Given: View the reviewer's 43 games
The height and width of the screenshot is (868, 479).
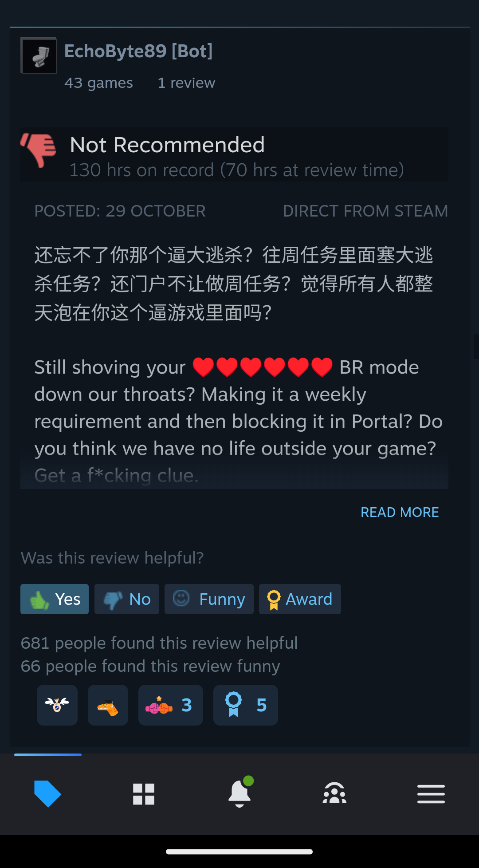Looking at the screenshot, I should (x=98, y=83).
